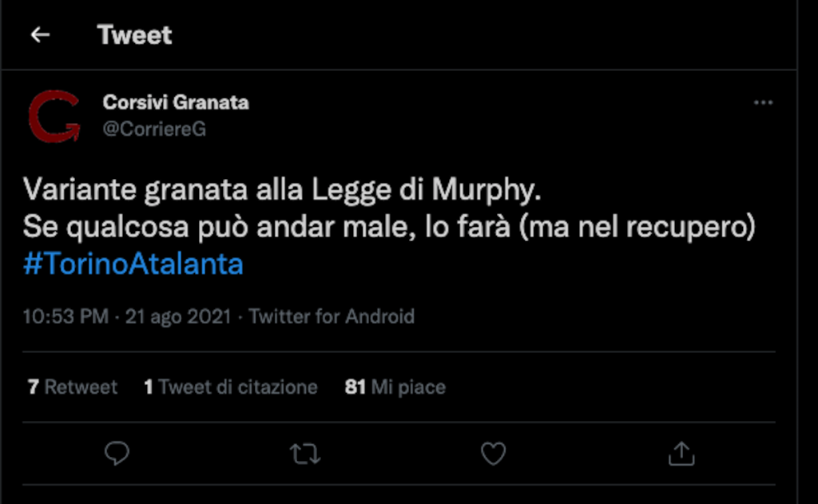Screen dimensions: 818x504
Task: View the 7 Retweet list
Action: [73, 387]
